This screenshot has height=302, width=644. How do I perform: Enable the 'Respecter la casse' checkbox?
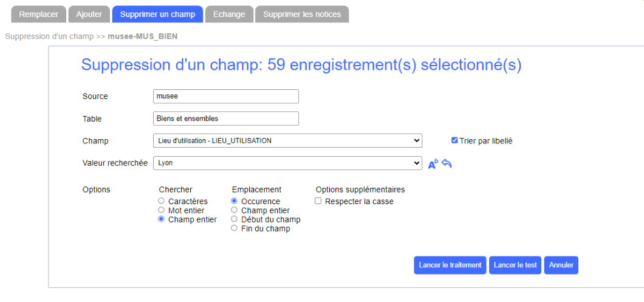coord(318,201)
